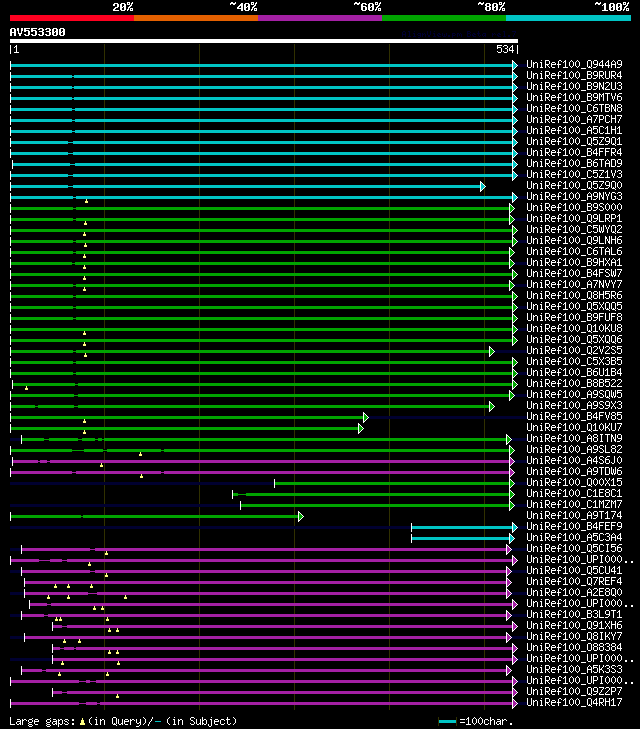Select the UniRef100_A9SQW5 label

pyautogui.click(x=574, y=395)
